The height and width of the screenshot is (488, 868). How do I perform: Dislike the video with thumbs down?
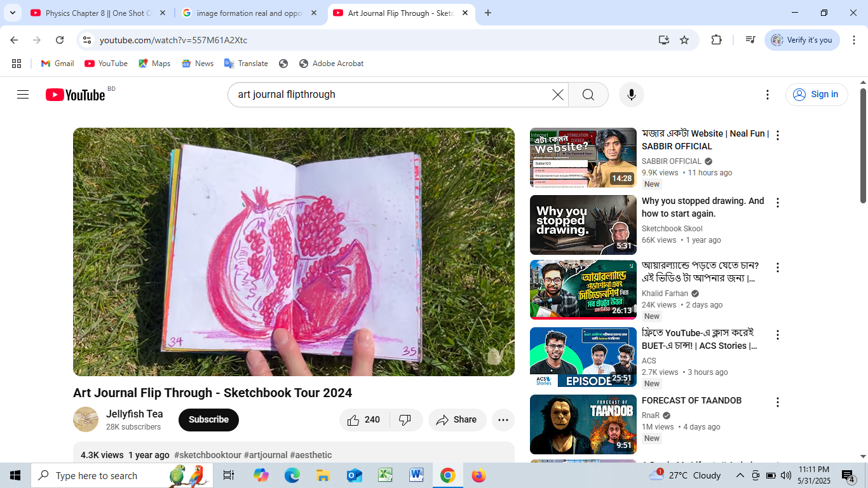click(405, 420)
